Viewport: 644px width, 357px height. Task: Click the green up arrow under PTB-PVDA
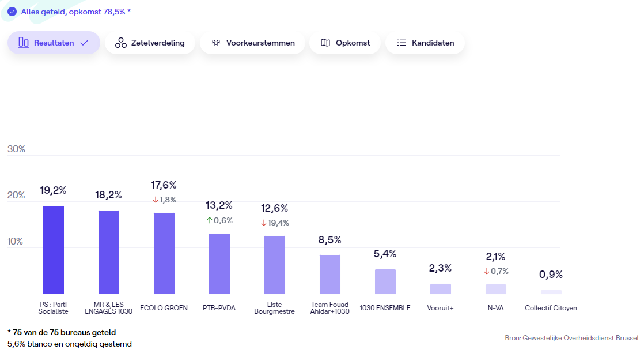pos(210,220)
